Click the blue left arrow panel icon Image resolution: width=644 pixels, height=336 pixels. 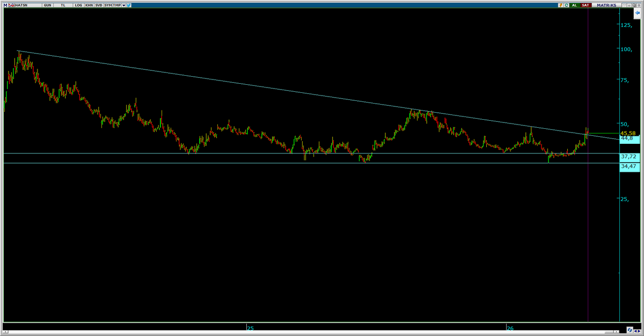pos(637,12)
